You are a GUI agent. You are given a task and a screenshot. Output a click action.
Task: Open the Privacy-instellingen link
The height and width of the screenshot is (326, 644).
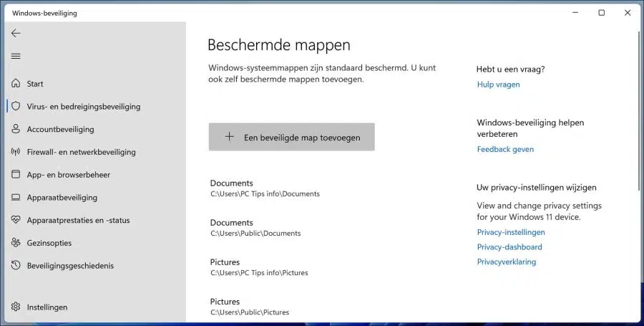coord(511,232)
